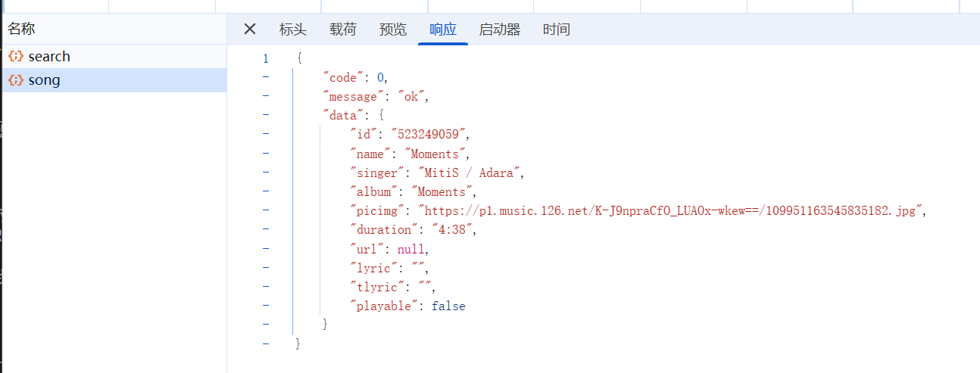This screenshot has height=373, width=980.
Task: Click line number 1 in gutter
Action: (x=266, y=58)
